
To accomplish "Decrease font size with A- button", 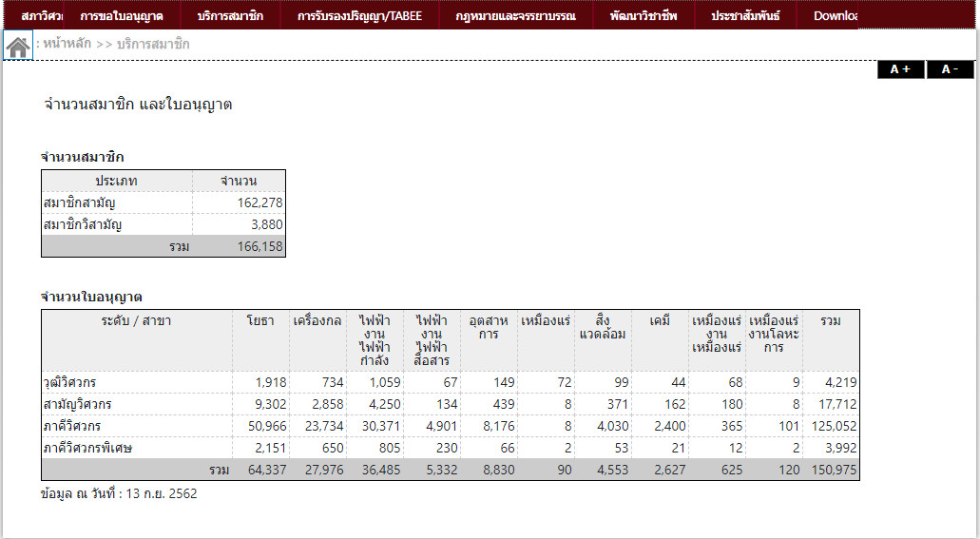I will 950,69.
